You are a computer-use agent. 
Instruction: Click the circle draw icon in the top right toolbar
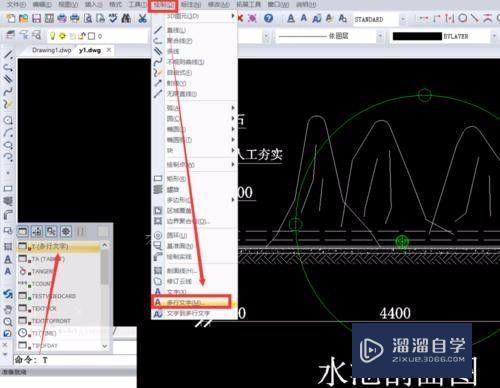coord(462,18)
